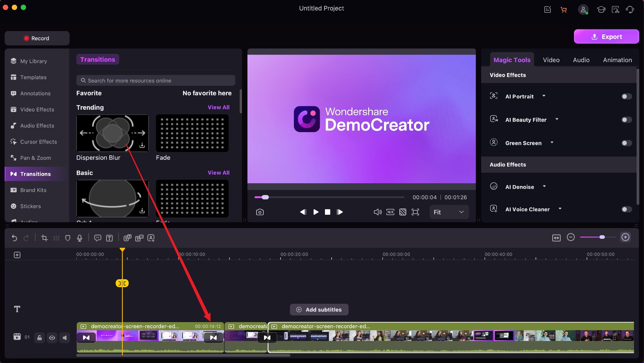The height and width of the screenshot is (363, 644).
Task: Click View All next to Trending
Action: [x=218, y=107]
